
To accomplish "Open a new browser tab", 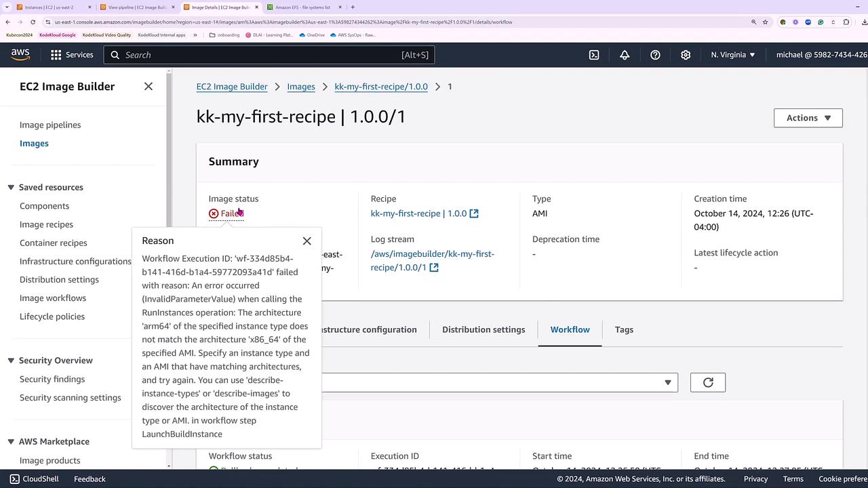I will tap(353, 7).
